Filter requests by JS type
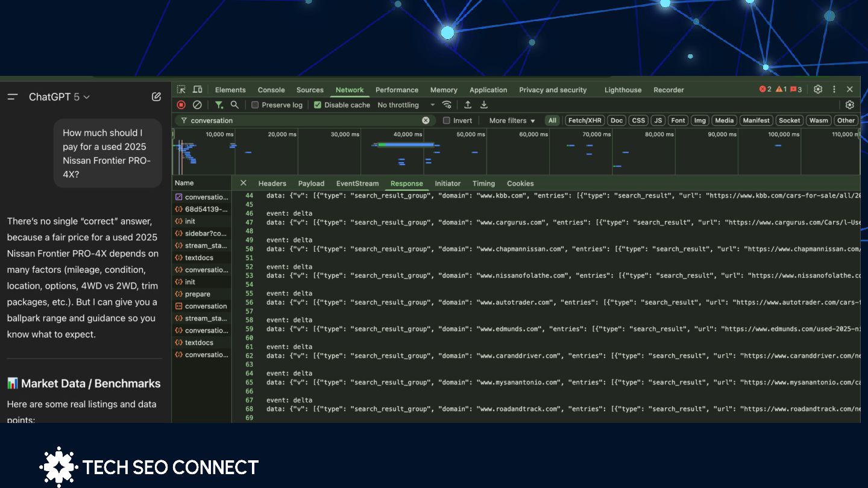 [658, 120]
